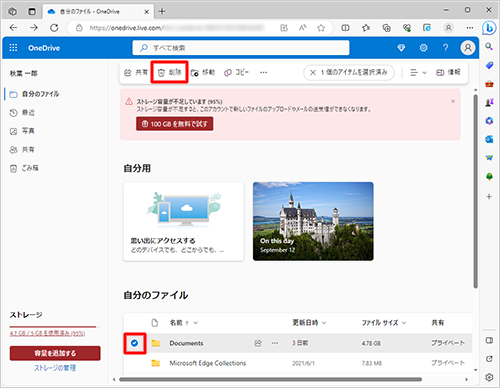This screenshot has width=500, height=388.
Task: Open the access memories card
Action: 183,221
